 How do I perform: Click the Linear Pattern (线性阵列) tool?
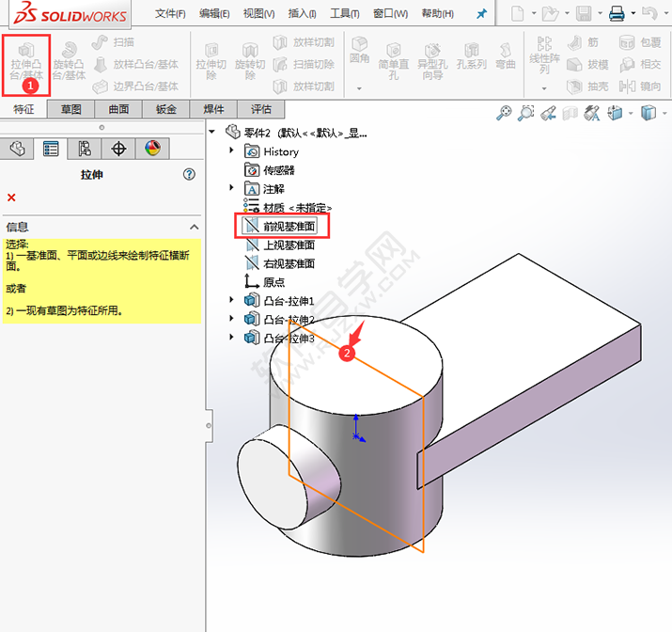(x=544, y=55)
